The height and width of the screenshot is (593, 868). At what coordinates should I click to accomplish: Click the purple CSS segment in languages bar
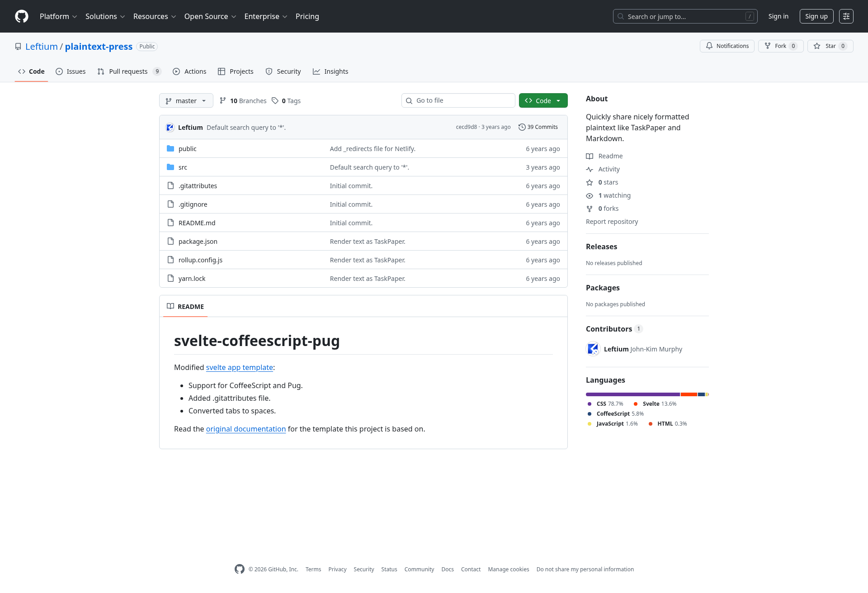633,394
